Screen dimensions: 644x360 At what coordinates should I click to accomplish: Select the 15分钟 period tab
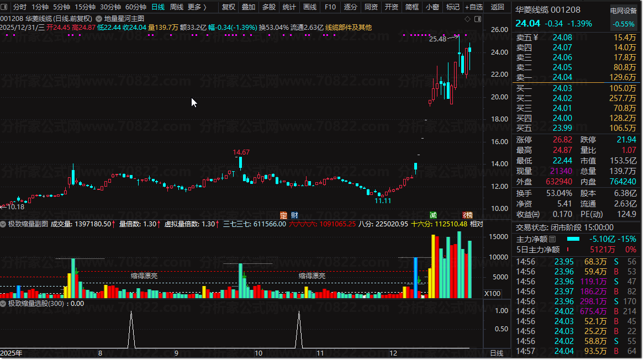pos(85,7)
